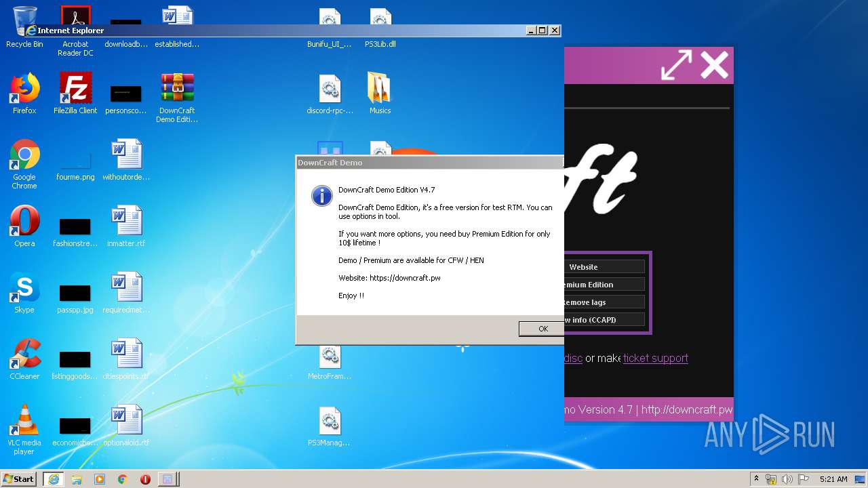Select the optionaloid.rtf document

pos(126,426)
